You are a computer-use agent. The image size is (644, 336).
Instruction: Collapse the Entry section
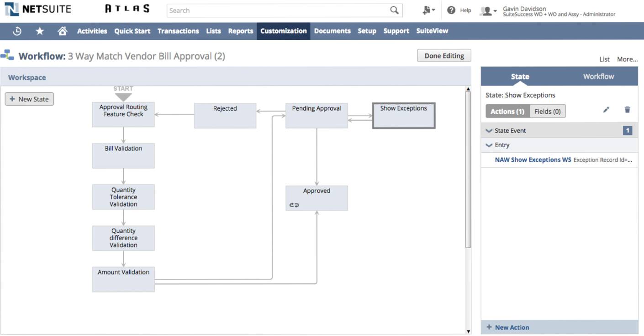[489, 145]
